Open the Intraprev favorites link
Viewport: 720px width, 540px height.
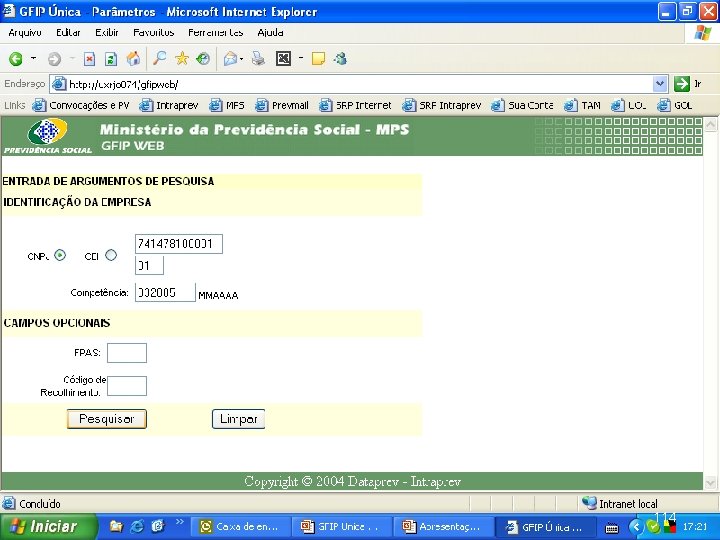click(x=169, y=105)
